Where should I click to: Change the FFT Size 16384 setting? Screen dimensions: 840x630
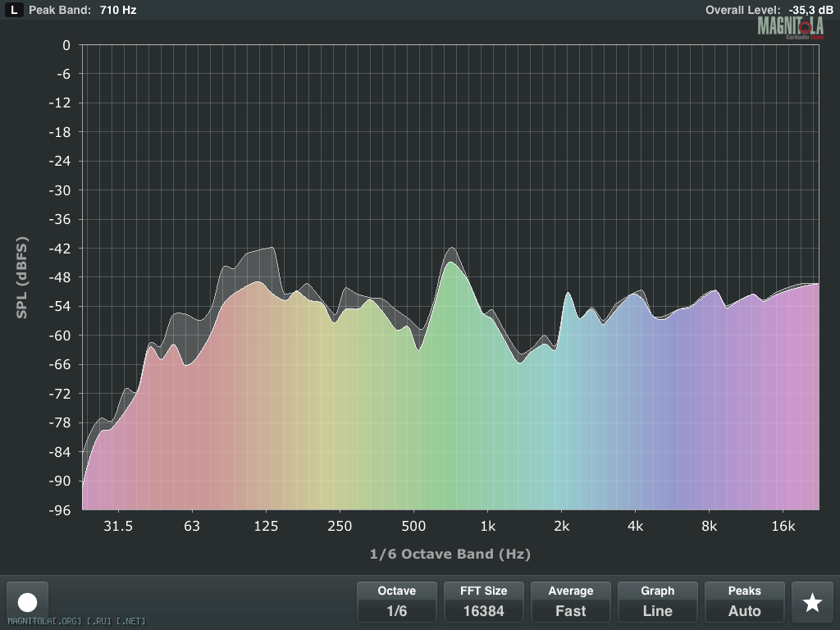tap(483, 602)
